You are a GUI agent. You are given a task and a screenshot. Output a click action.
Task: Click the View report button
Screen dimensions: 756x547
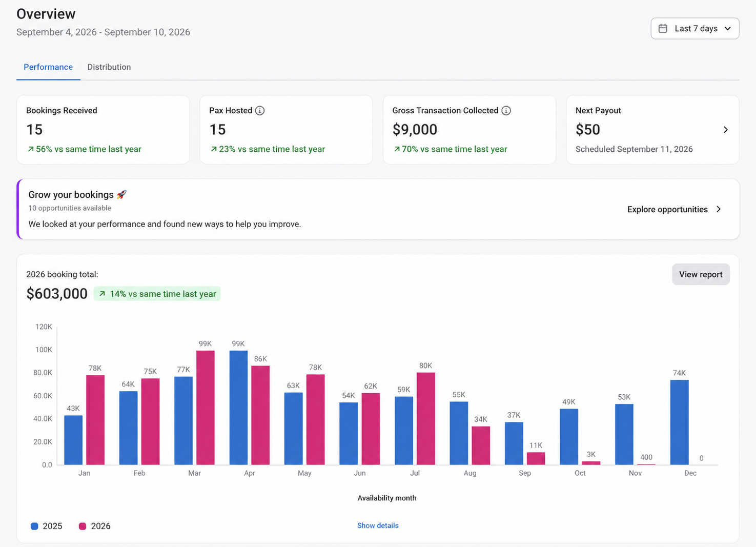point(701,274)
